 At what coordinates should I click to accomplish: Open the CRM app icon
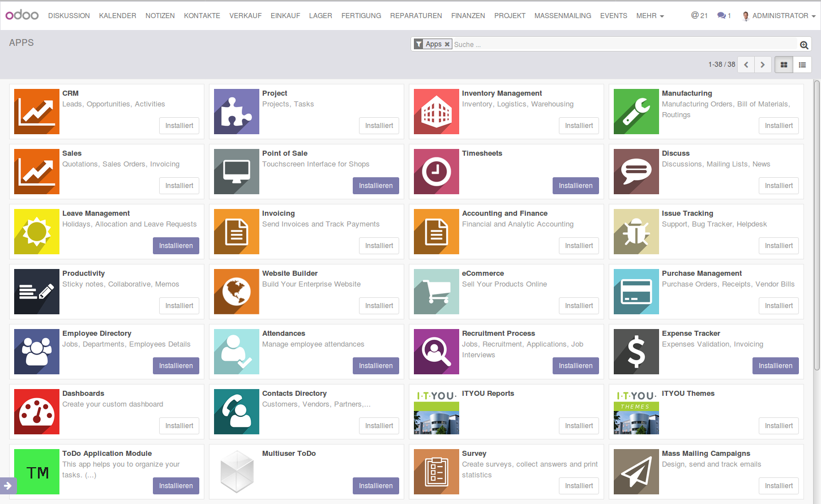coord(37,112)
